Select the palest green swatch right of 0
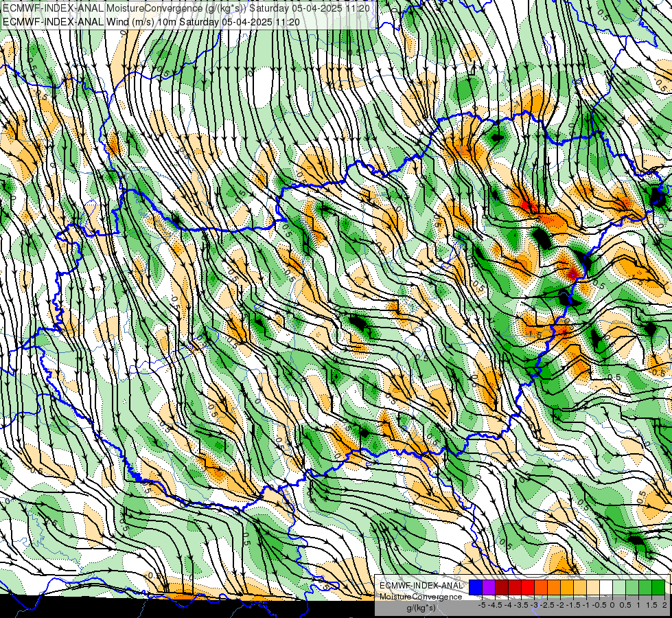The image size is (672, 618). pyautogui.click(x=619, y=588)
